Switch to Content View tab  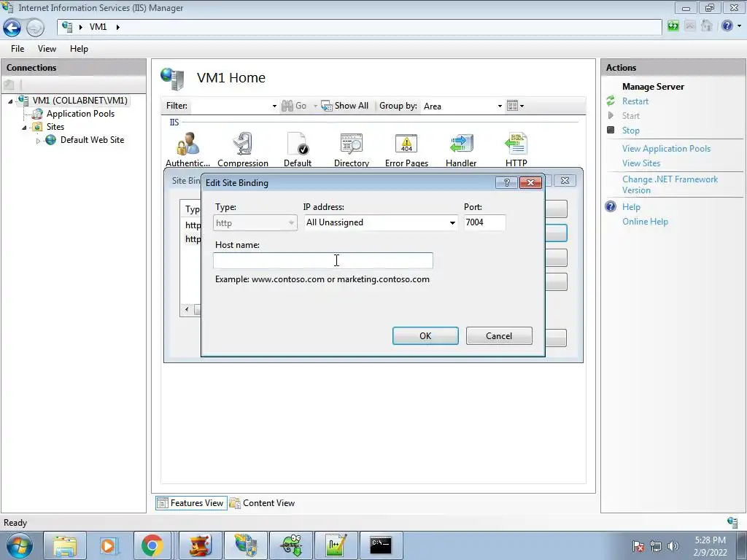click(262, 503)
